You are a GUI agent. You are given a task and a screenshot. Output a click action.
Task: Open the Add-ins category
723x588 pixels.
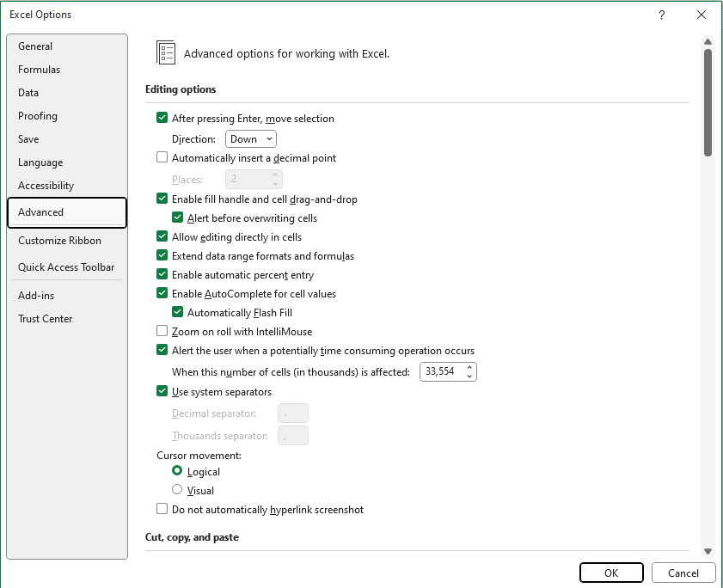point(67,295)
